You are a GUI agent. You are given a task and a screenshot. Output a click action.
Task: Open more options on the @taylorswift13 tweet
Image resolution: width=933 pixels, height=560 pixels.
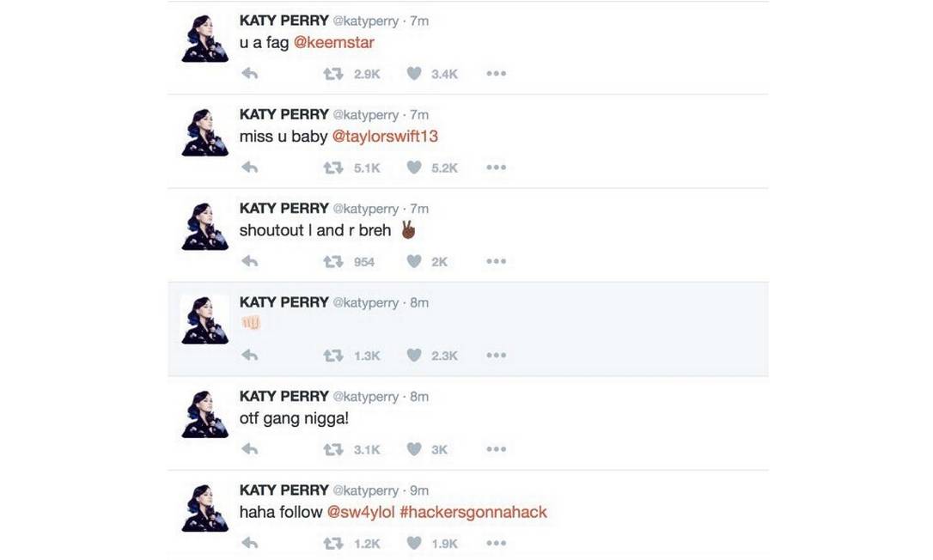tap(497, 167)
